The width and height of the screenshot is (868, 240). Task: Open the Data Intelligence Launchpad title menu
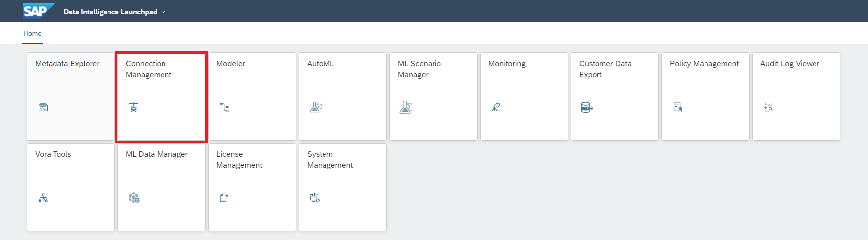click(x=110, y=12)
